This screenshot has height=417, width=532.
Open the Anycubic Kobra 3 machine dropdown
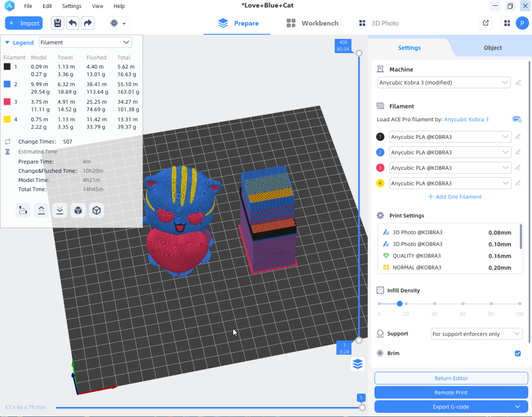[x=444, y=82]
